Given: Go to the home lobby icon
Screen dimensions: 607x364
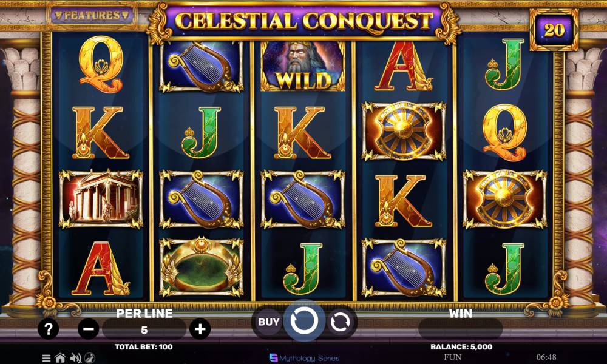Looking at the screenshot, I should pyautogui.click(x=60, y=358).
